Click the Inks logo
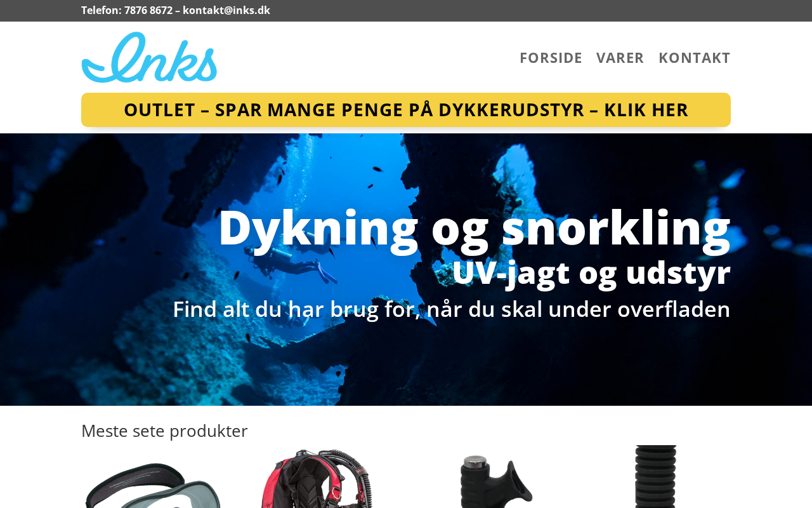Image resolution: width=812 pixels, height=508 pixels. 149,57
